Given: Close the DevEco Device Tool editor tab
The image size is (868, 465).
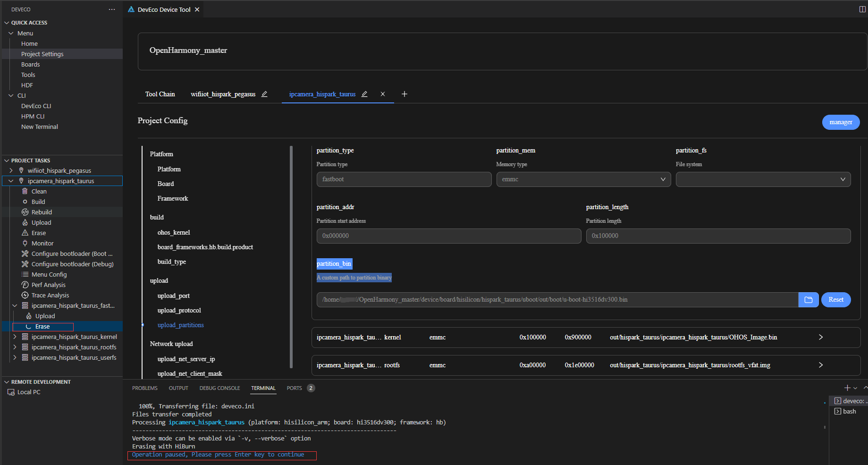Looking at the screenshot, I should click(197, 9).
